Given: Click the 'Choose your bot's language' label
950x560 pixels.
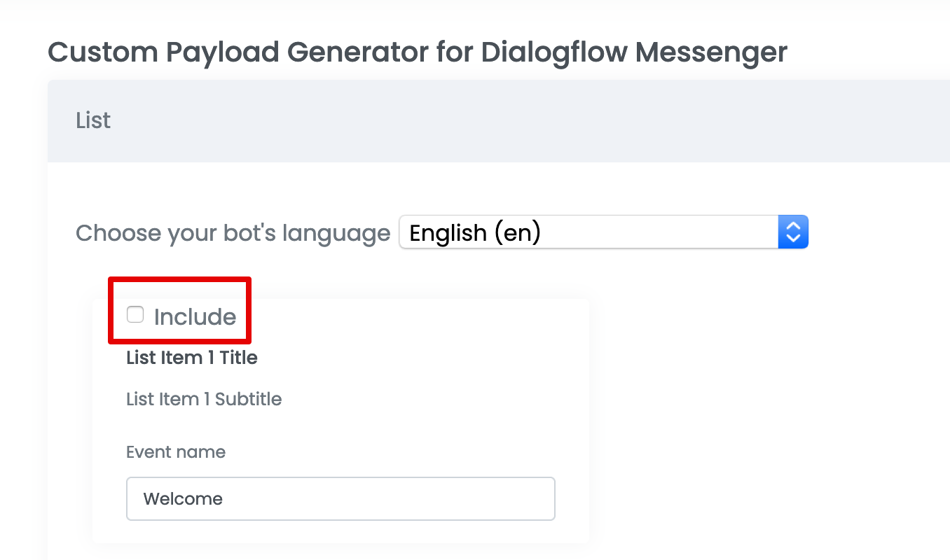Looking at the screenshot, I should (233, 233).
